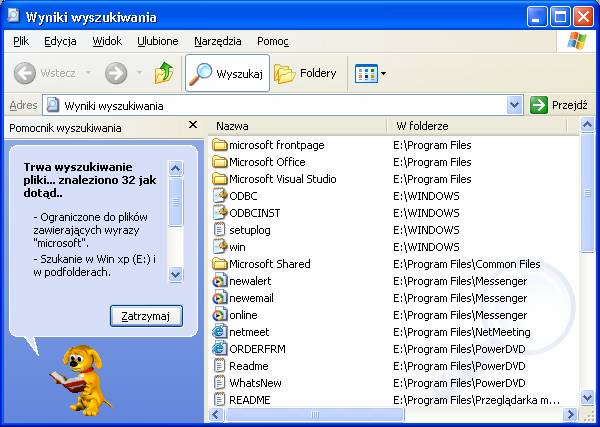
Task: Click vertical scrollbar up arrow in results
Action: [x=587, y=125]
